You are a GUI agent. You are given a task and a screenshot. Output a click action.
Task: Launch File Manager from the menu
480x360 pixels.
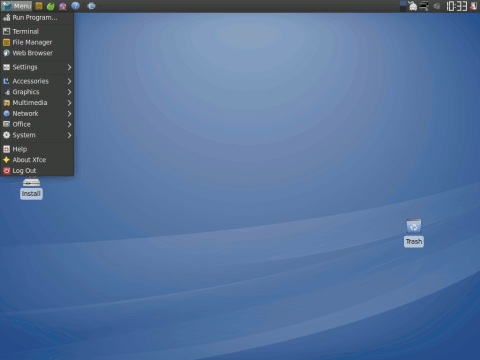[37, 42]
